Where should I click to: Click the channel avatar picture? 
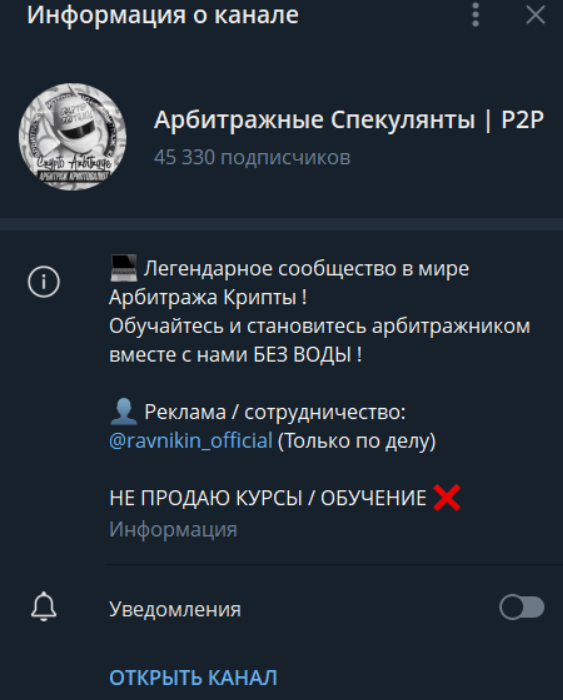click(x=72, y=137)
